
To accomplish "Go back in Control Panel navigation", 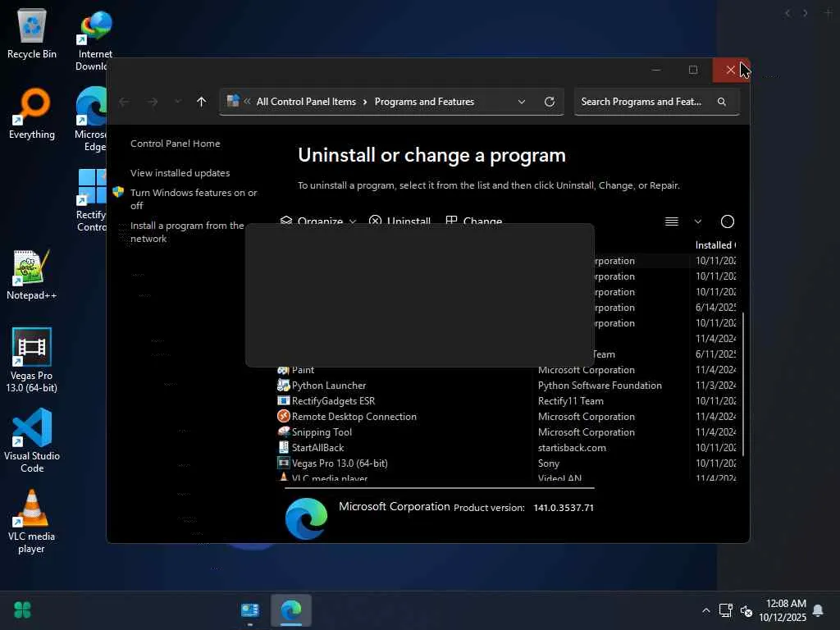I will (x=124, y=102).
